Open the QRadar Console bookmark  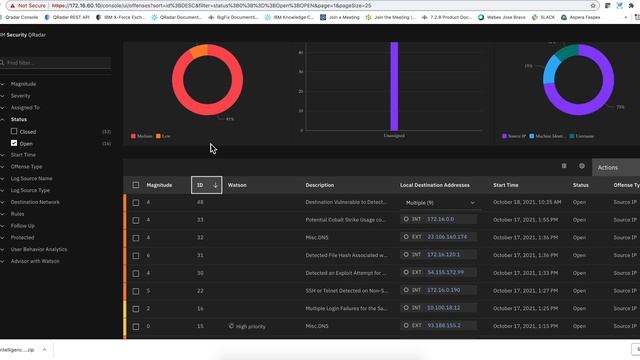tap(19, 17)
